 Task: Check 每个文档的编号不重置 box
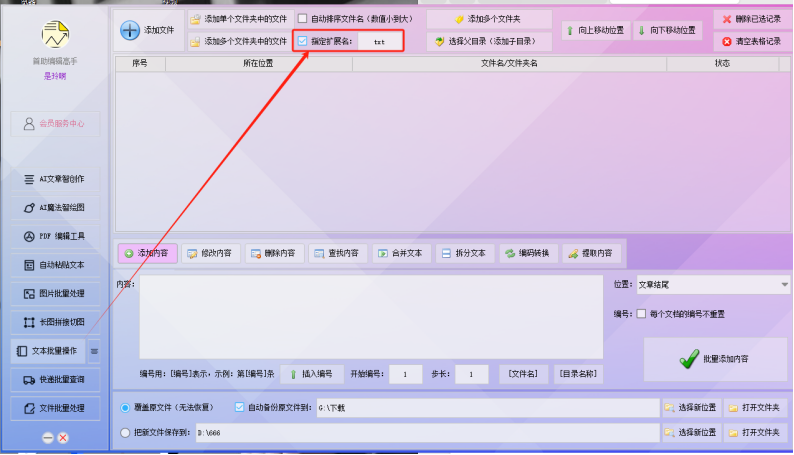641,314
